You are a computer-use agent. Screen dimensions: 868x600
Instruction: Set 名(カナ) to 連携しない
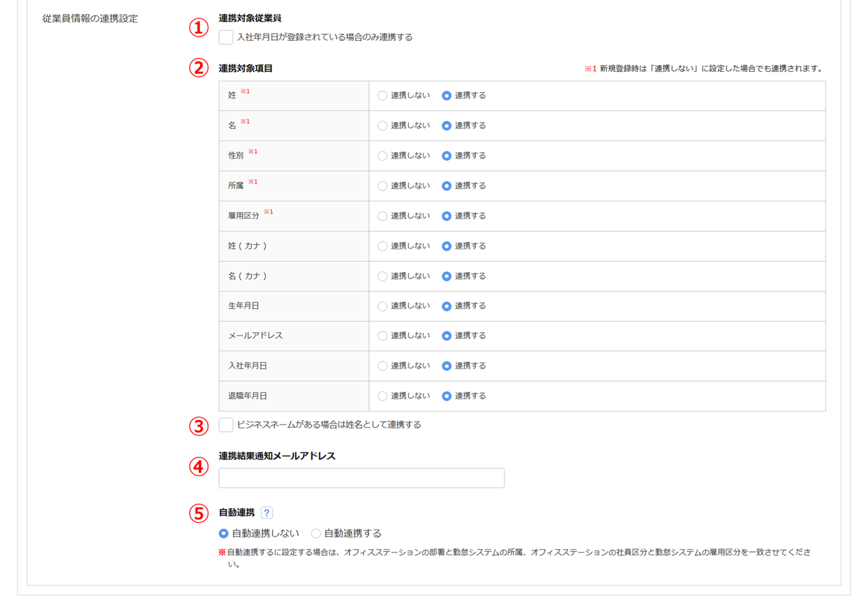(382, 276)
